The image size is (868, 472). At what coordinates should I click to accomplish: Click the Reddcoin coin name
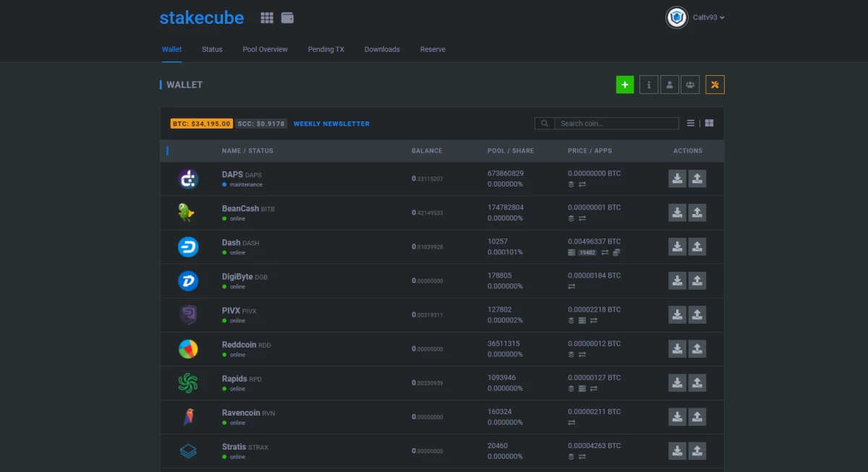239,345
